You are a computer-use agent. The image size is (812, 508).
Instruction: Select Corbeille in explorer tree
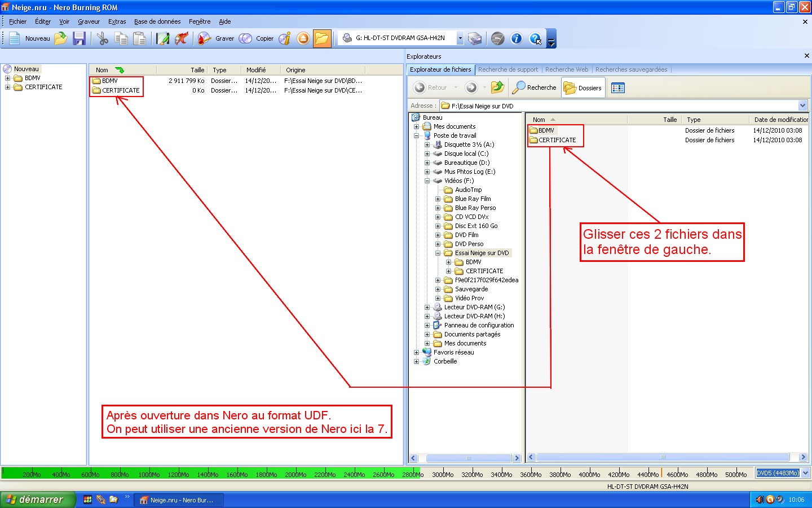tap(445, 361)
